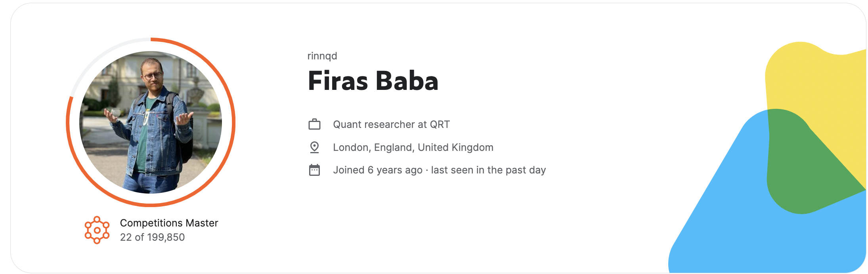Select the QRT workplace briefcase symbol
This screenshot has width=868, height=274.
point(314,124)
